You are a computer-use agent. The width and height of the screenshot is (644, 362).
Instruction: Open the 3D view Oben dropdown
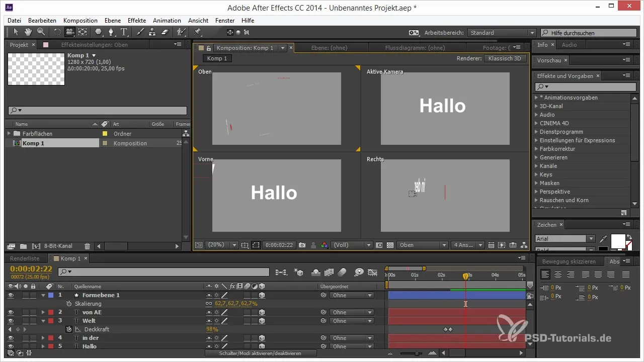tap(422, 245)
